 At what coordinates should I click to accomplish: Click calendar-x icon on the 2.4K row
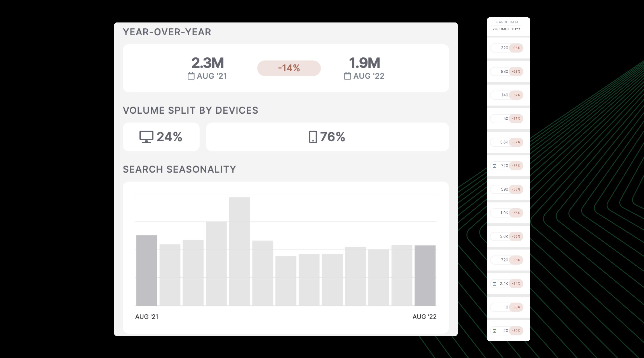(x=495, y=284)
